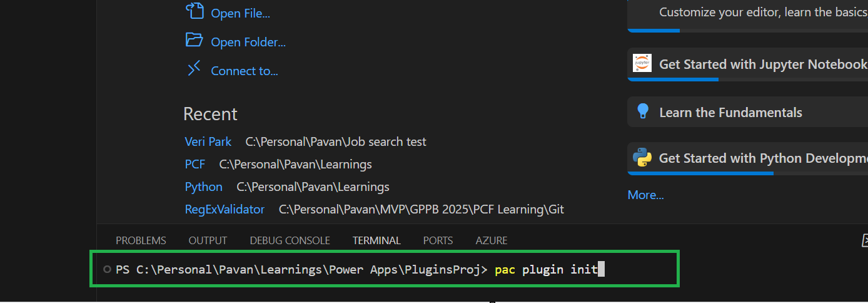Click the Connect to remote icon
The height and width of the screenshot is (303, 868).
point(194,69)
